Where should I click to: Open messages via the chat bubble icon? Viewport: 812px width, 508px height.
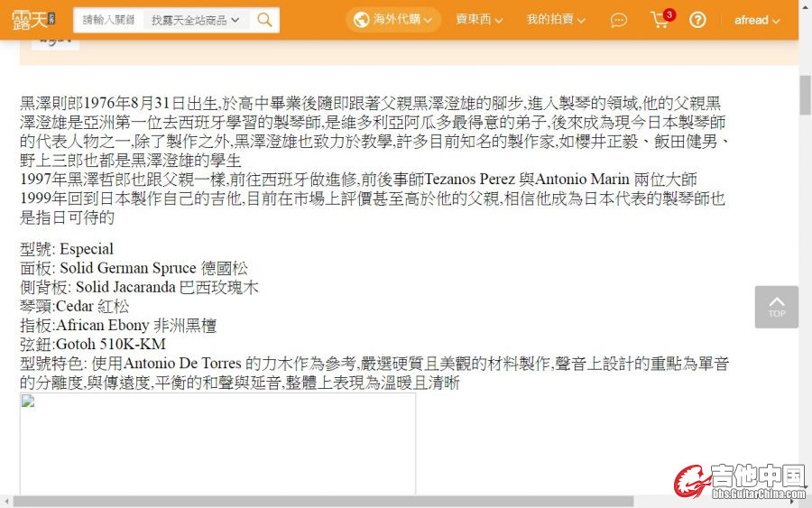click(x=618, y=20)
